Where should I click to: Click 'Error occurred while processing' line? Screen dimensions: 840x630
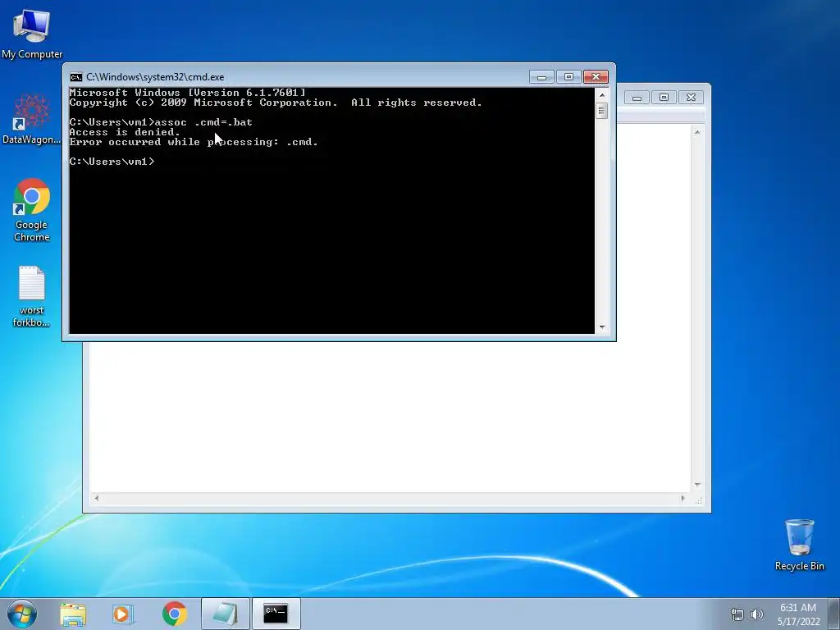[x=194, y=142]
